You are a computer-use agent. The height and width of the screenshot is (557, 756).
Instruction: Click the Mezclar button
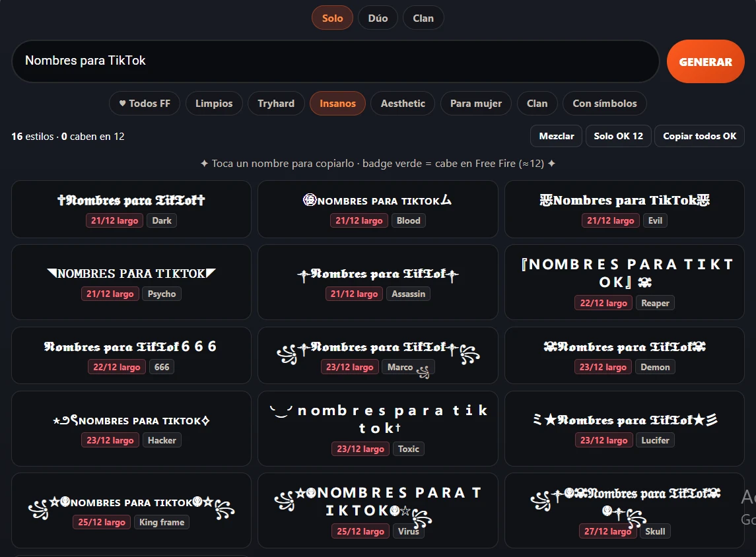(557, 136)
